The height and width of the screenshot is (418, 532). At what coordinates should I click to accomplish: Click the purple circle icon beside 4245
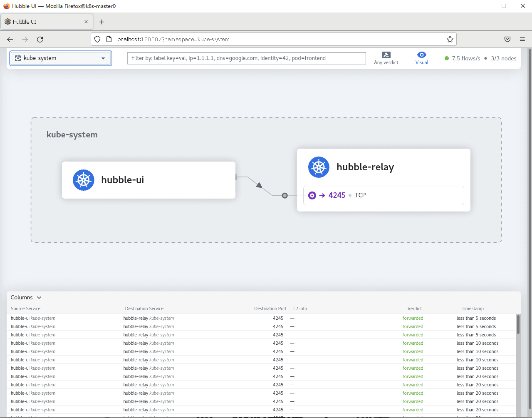312,195
